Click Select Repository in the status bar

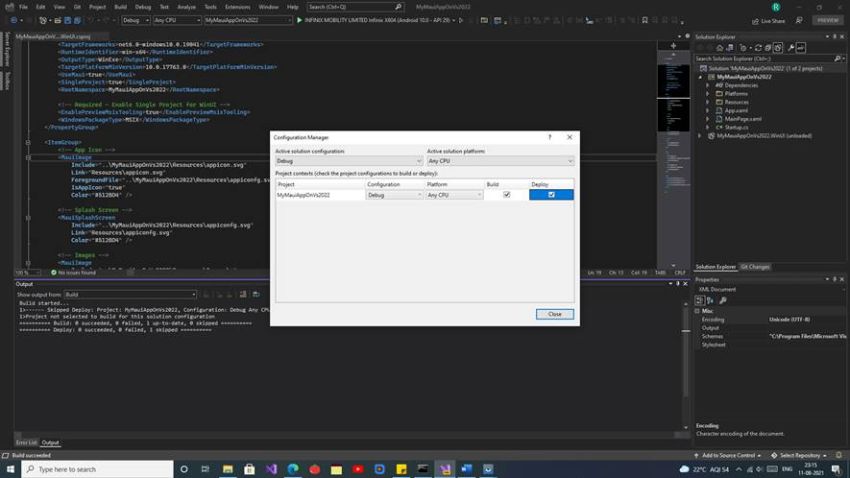pos(799,456)
